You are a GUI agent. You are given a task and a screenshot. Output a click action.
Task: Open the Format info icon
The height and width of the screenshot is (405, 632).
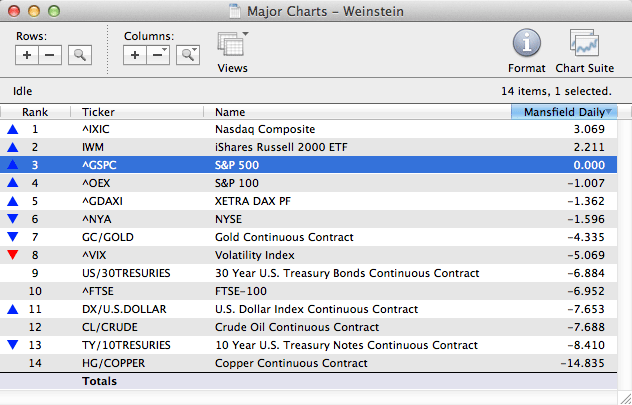527,44
